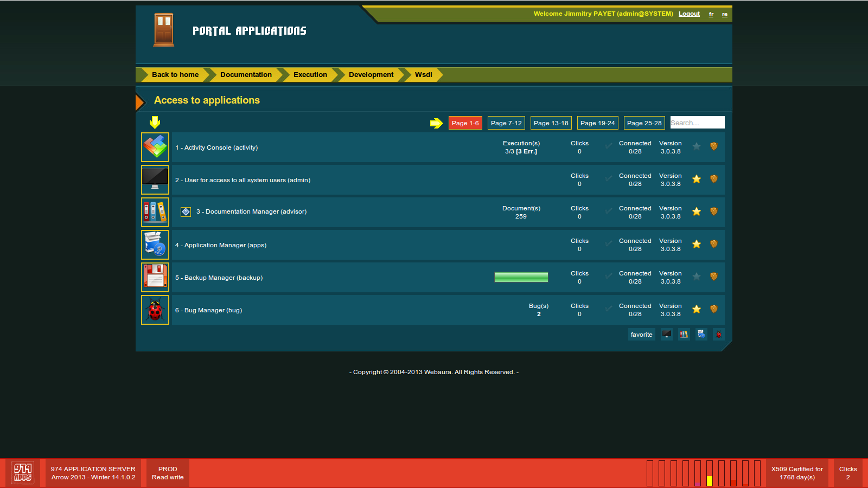Image resolution: width=868 pixels, height=488 pixels.
Task: Click the help icon beside Documentation Manager
Action: 186,212
